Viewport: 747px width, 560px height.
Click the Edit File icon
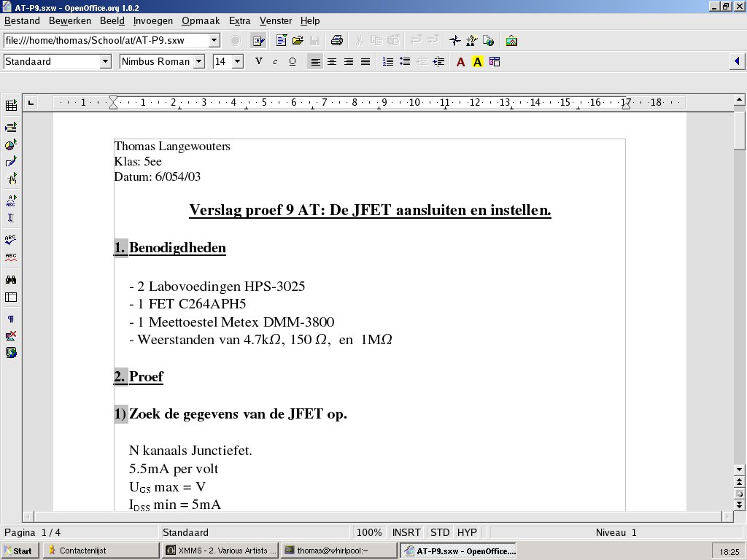(x=259, y=41)
